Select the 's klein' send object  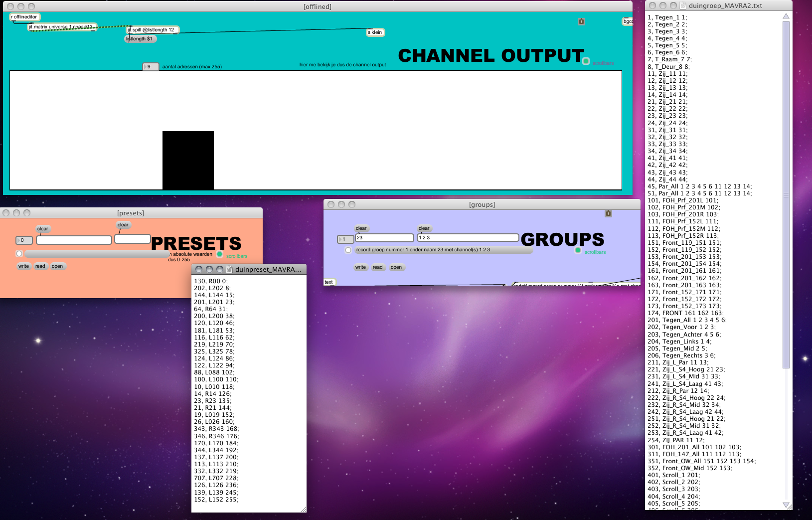click(375, 32)
